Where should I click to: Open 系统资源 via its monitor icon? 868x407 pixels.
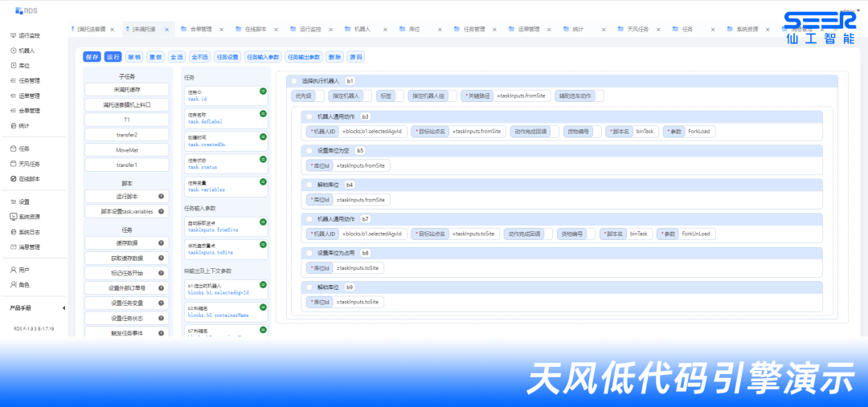pos(13,217)
